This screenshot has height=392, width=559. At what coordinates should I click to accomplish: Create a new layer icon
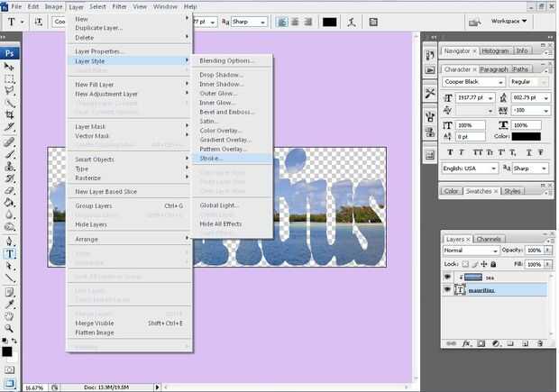(525, 343)
